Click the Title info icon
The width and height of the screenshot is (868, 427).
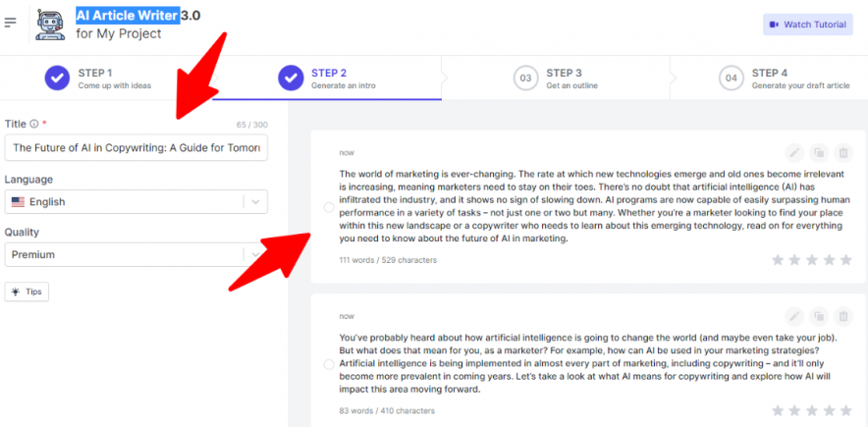pyautogui.click(x=34, y=124)
